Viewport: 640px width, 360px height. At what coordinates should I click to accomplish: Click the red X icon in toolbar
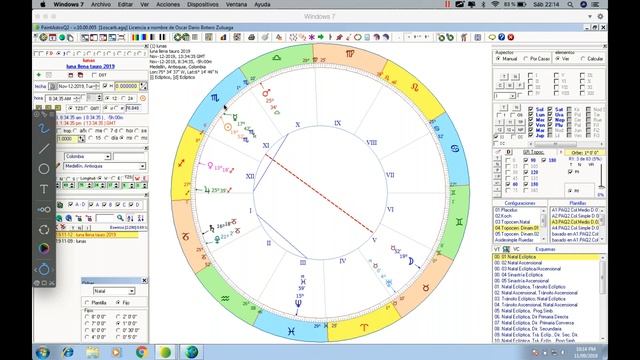pyautogui.click(x=511, y=37)
